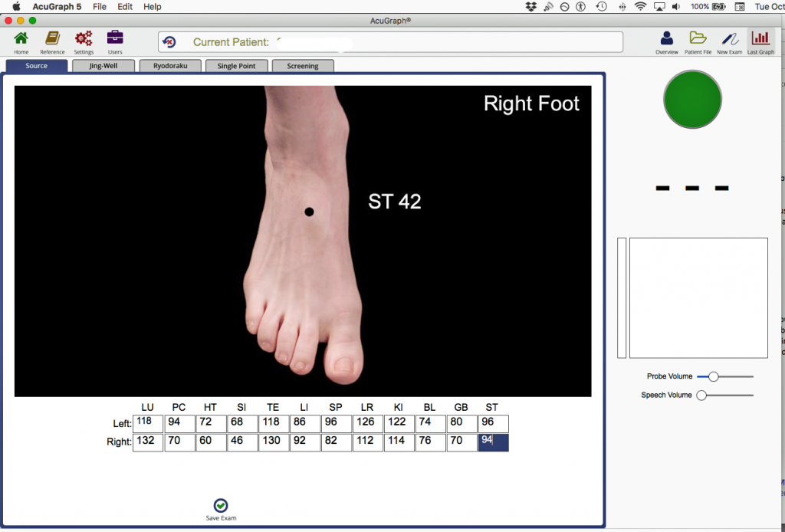Select the Right SI reading field
Viewport: 785px width, 532px height.
pyautogui.click(x=242, y=442)
